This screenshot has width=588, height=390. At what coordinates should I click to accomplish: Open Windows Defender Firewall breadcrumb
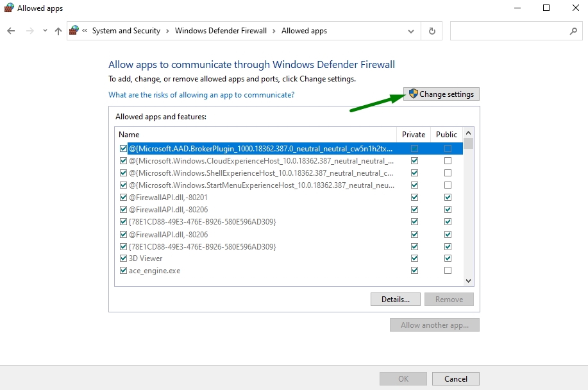pos(221,31)
